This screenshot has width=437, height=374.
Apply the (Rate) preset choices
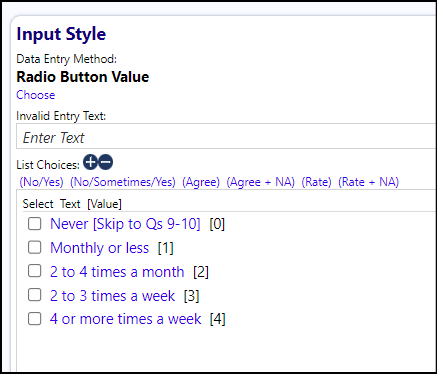[317, 182]
